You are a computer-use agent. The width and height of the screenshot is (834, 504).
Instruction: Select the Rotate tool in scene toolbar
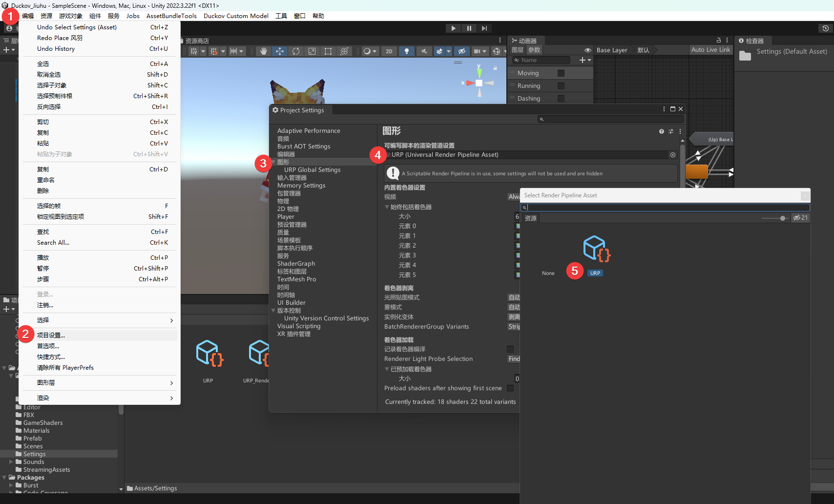tap(296, 51)
